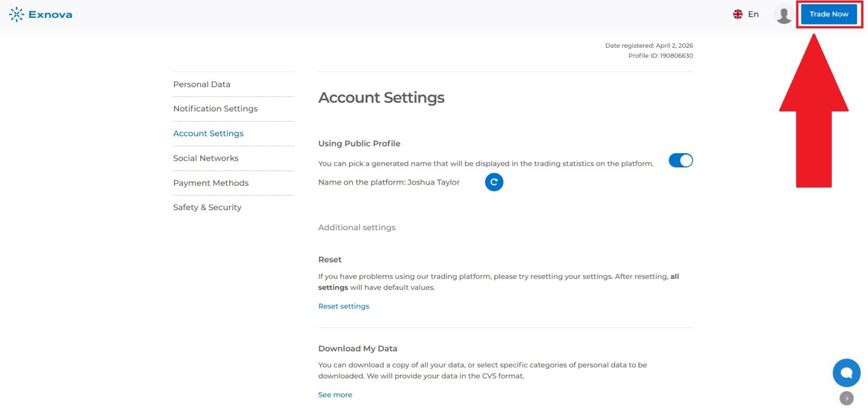Click the Download My Data heading
868x416 pixels.
(358, 349)
